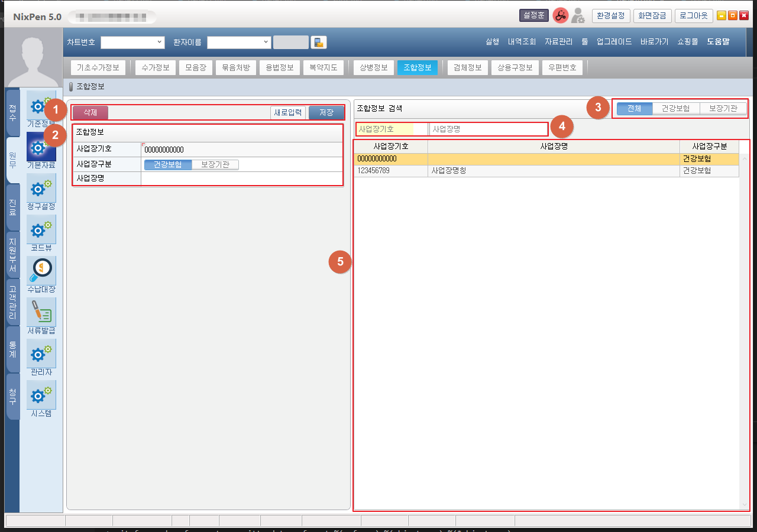Expand the 환자이름 dropdown
The width and height of the screenshot is (757, 532).
point(266,43)
